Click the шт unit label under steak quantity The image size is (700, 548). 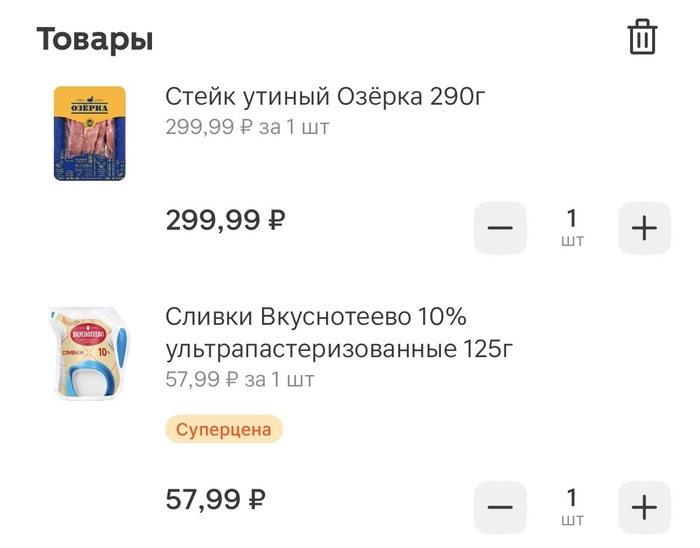click(x=572, y=241)
